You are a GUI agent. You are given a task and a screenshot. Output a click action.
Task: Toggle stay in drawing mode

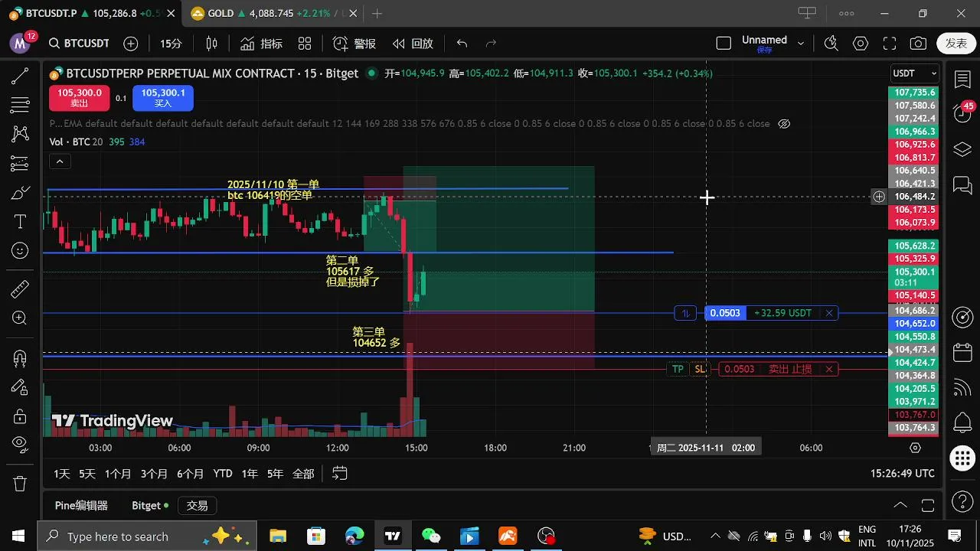[x=20, y=386]
